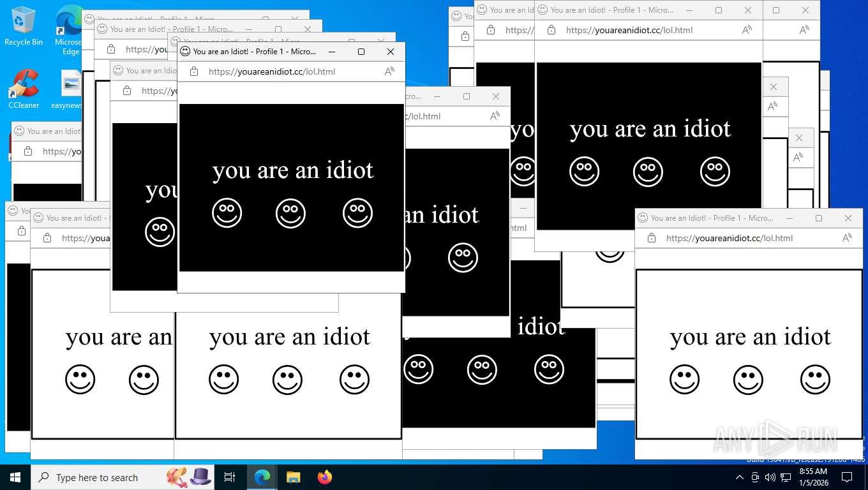
Task: Close the white-page window showing the full URL
Action: [x=848, y=218]
